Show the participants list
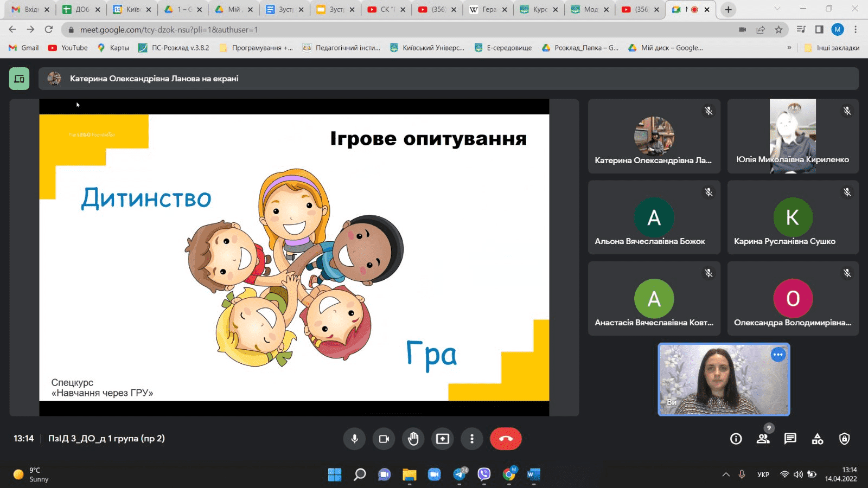 763,439
